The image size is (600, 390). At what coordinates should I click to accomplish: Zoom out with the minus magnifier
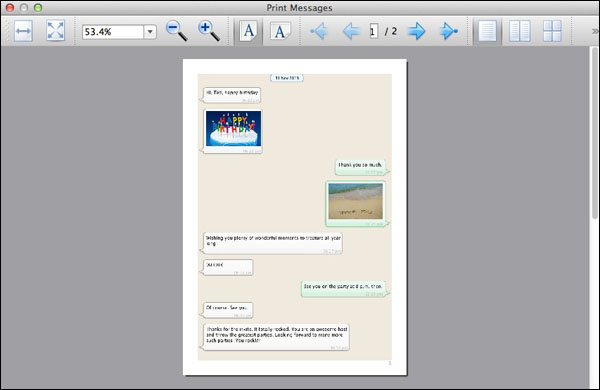(x=176, y=31)
